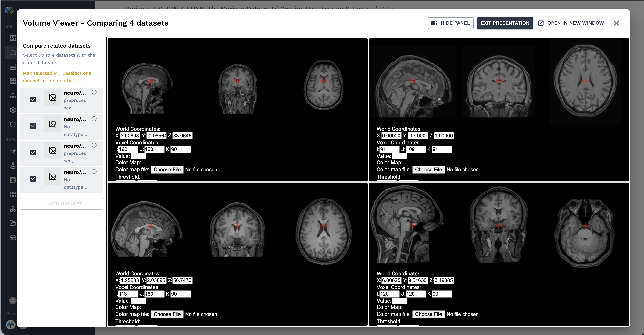Open settings gear icon in background sidebar
Viewport: 644px width, 335px height.
(13, 110)
